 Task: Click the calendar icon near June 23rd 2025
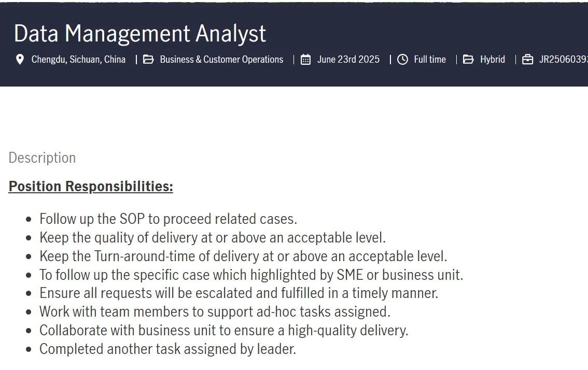(x=305, y=59)
